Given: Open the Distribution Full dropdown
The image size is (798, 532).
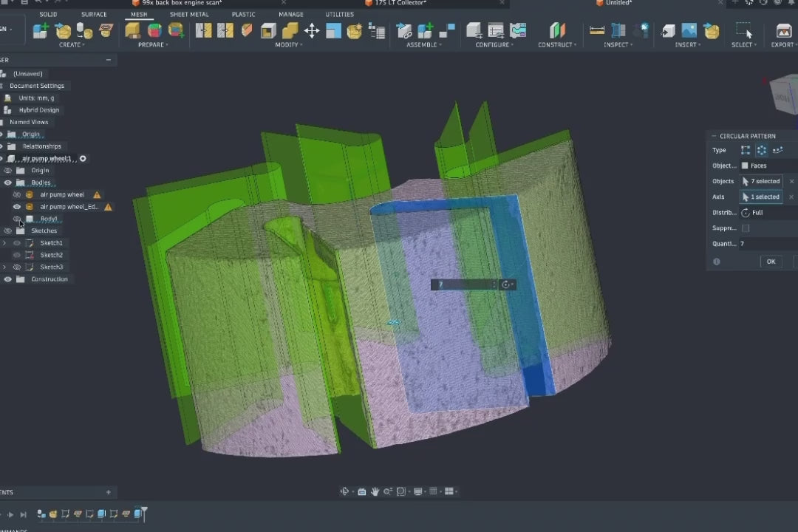Looking at the screenshot, I should coord(769,213).
